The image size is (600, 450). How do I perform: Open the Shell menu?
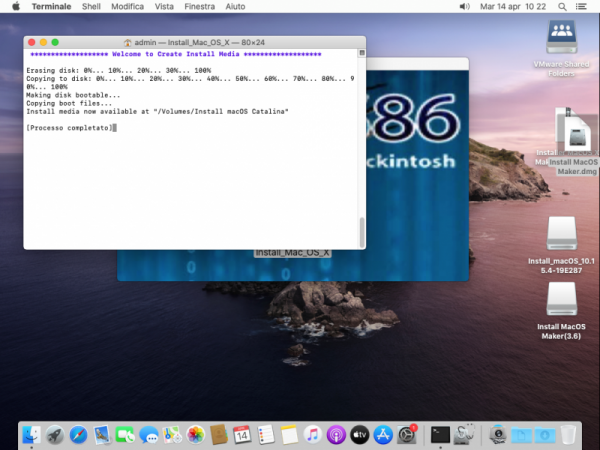(91, 7)
